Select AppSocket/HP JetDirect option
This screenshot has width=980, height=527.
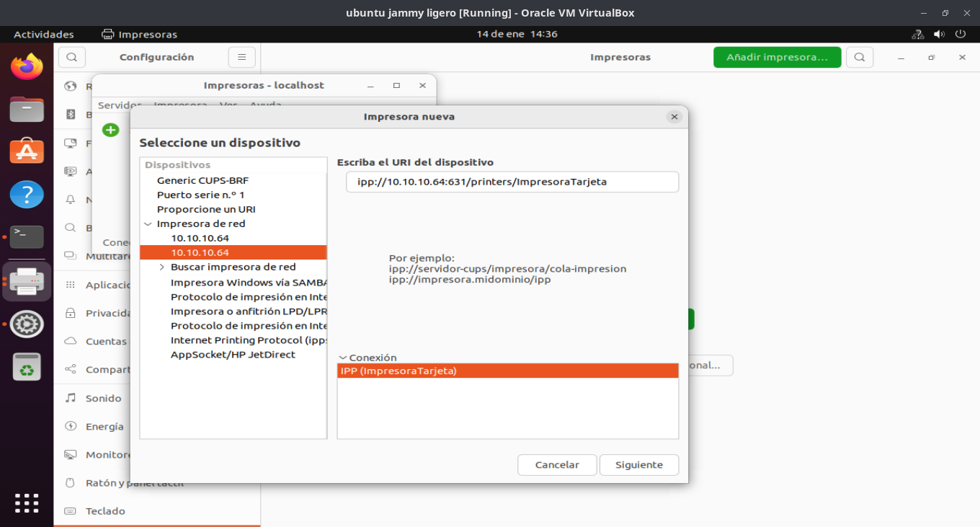click(x=233, y=355)
